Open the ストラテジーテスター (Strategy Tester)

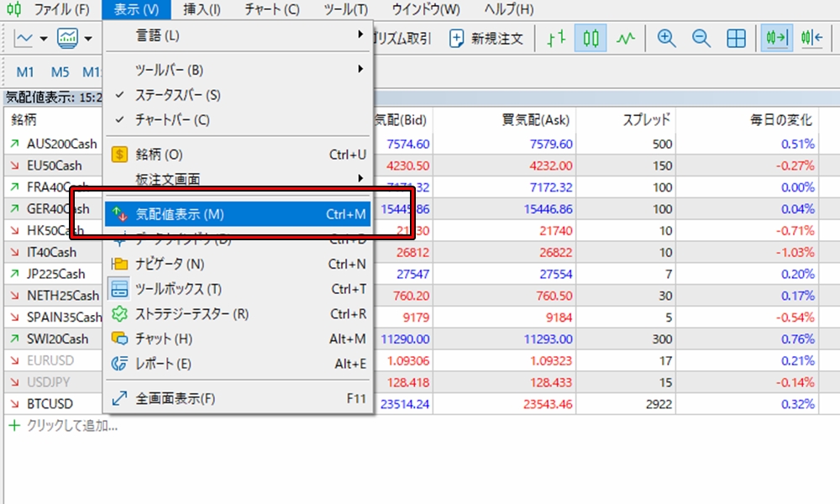192,314
